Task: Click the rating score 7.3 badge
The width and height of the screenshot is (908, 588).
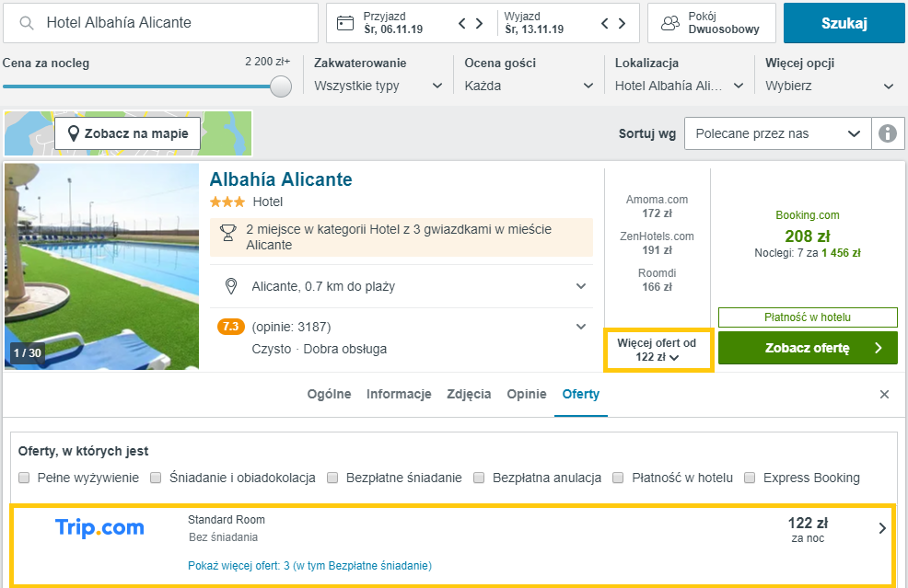Action: pos(231,327)
